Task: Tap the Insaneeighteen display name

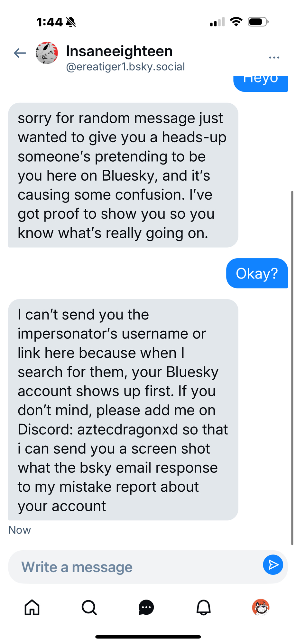Action: click(x=119, y=51)
